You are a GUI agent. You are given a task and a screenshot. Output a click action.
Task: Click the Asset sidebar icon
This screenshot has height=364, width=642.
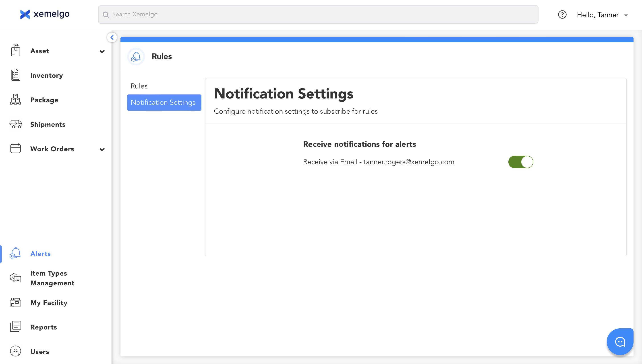[16, 51]
